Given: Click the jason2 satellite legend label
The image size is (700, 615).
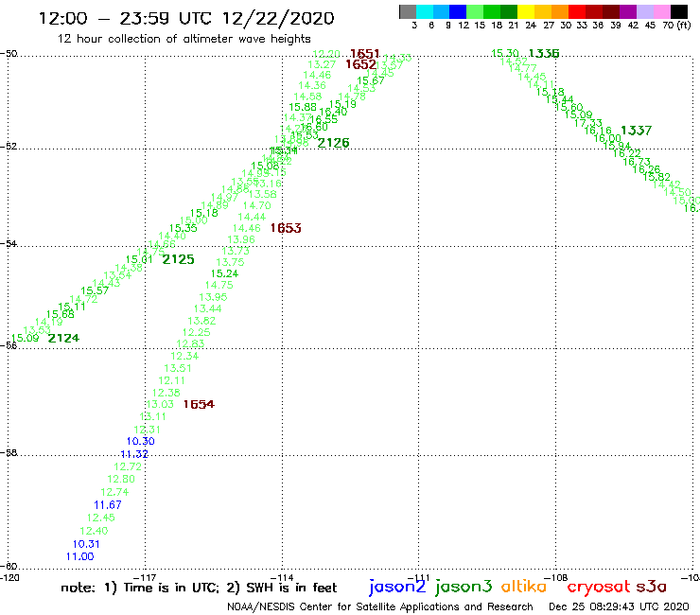Looking at the screenshot, I should 397,588.
